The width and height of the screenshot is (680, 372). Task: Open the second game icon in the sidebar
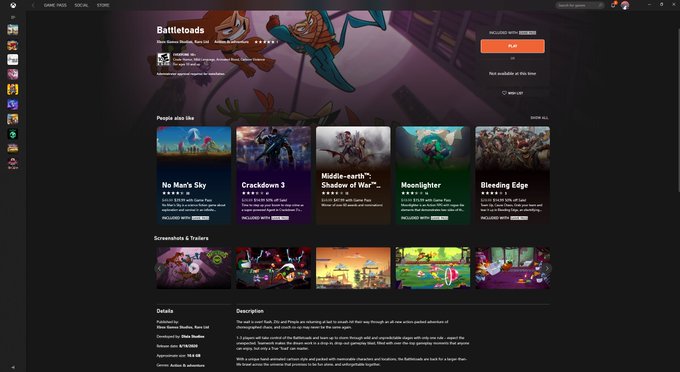13,45
